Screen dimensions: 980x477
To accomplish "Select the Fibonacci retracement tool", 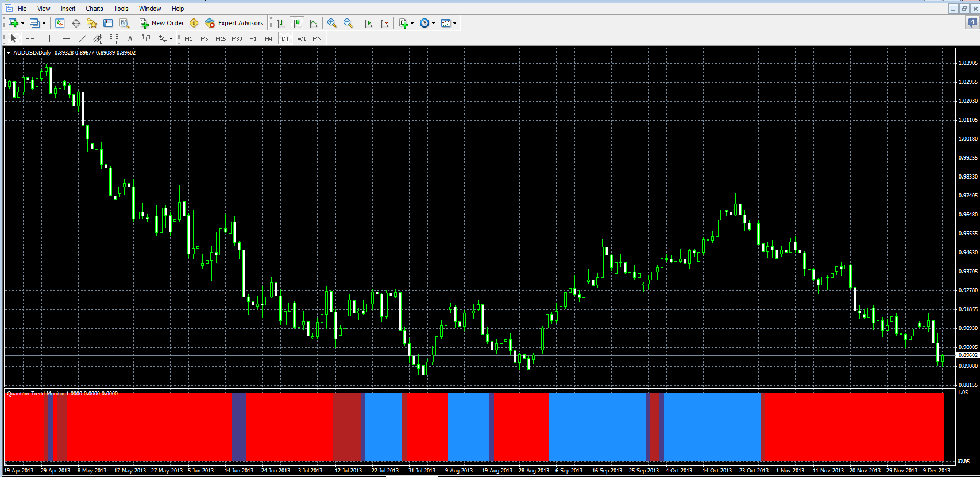I will click(114, 38).
